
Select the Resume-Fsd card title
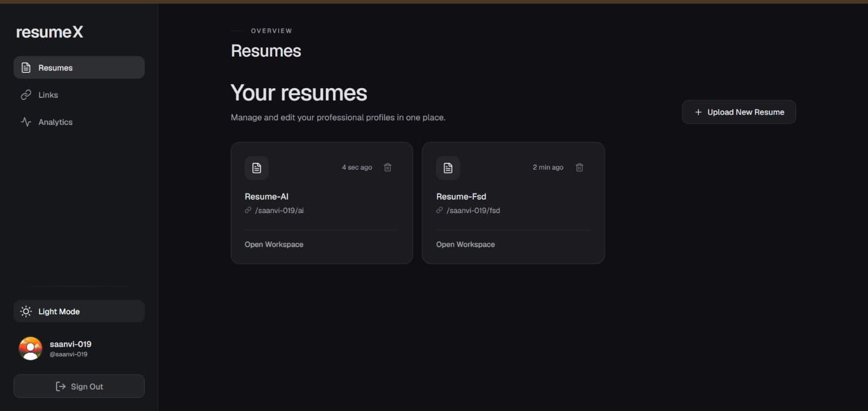[x=461, y=197]
